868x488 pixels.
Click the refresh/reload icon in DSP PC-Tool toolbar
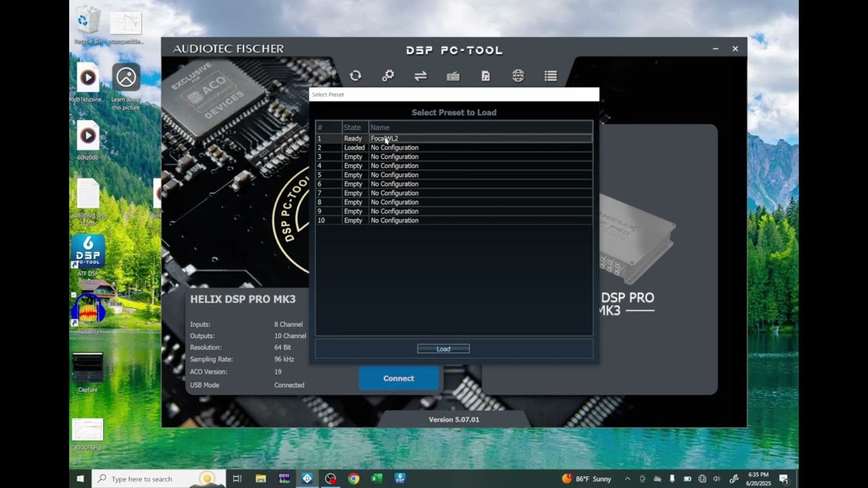tap(355, 76)
